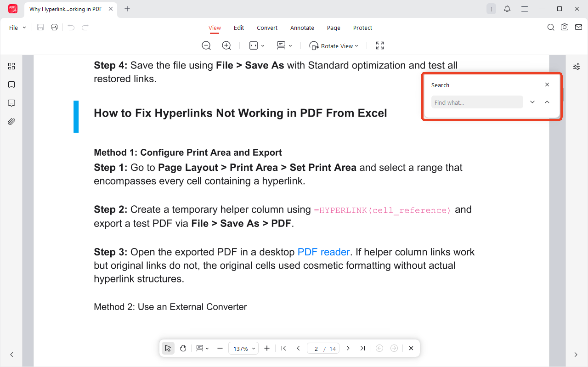Open the Rotate View dropdown

pyautogui.click(x=334, y=46)
